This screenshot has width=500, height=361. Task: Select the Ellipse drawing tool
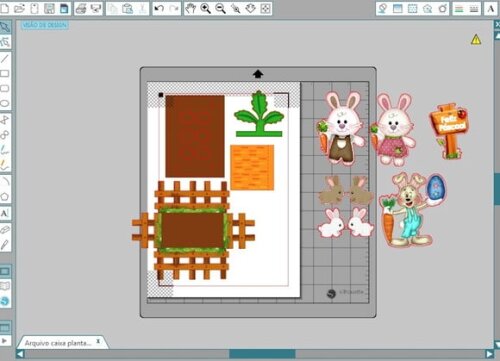pos(5,103)
